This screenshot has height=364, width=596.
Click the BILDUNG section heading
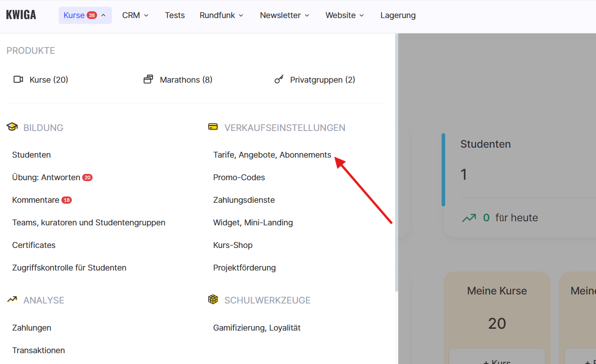(x=43, y=128)
